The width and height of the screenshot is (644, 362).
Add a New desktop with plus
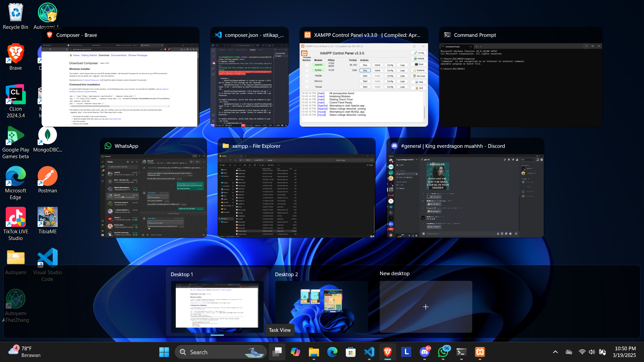point(426,307)
